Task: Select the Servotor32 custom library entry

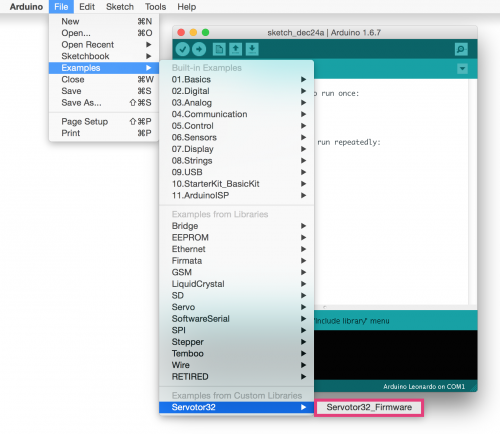Action: click(x=237, y=407)
